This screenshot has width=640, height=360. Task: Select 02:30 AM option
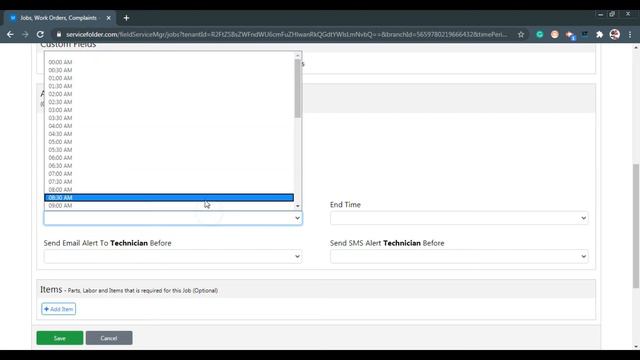169,102
